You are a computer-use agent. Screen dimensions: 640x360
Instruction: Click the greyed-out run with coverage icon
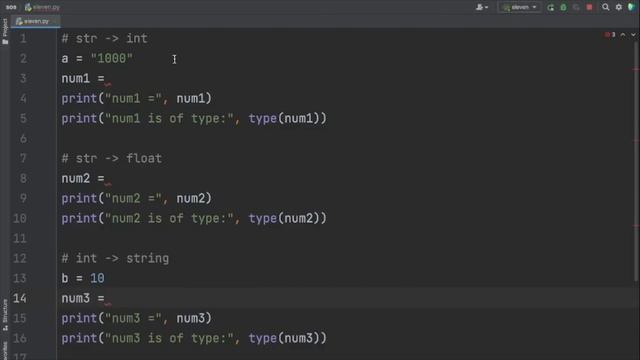tap(576, 7)
